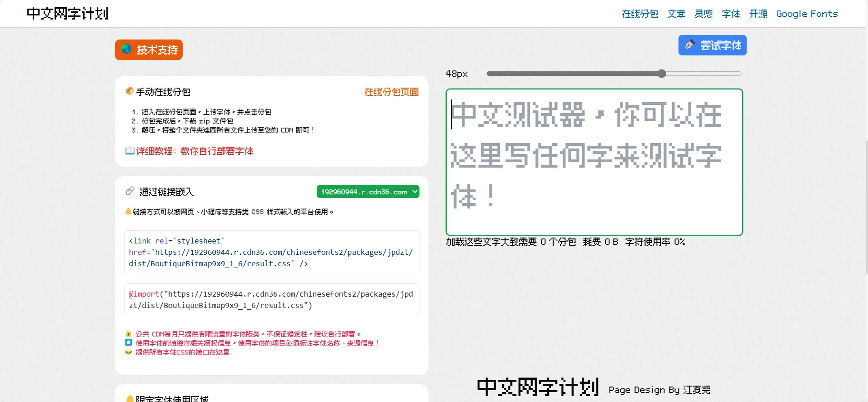
Task: Open the 灵感 nav link
Action: 703,14
